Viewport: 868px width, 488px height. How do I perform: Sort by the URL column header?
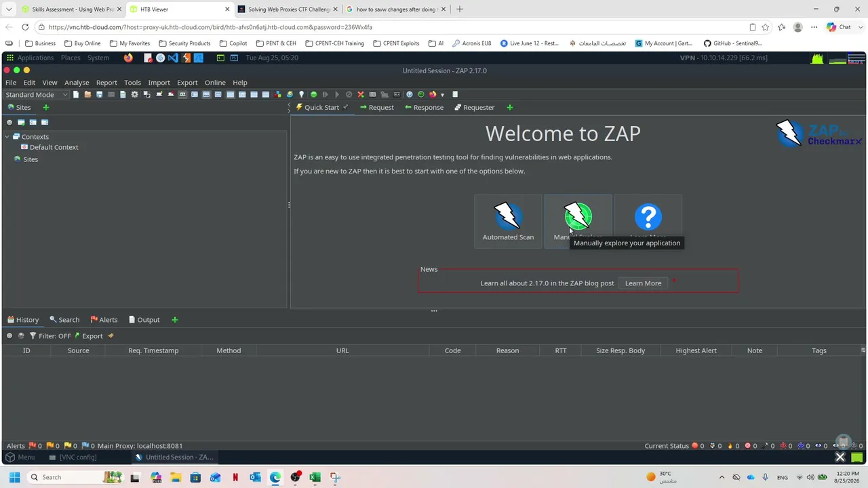342,350
